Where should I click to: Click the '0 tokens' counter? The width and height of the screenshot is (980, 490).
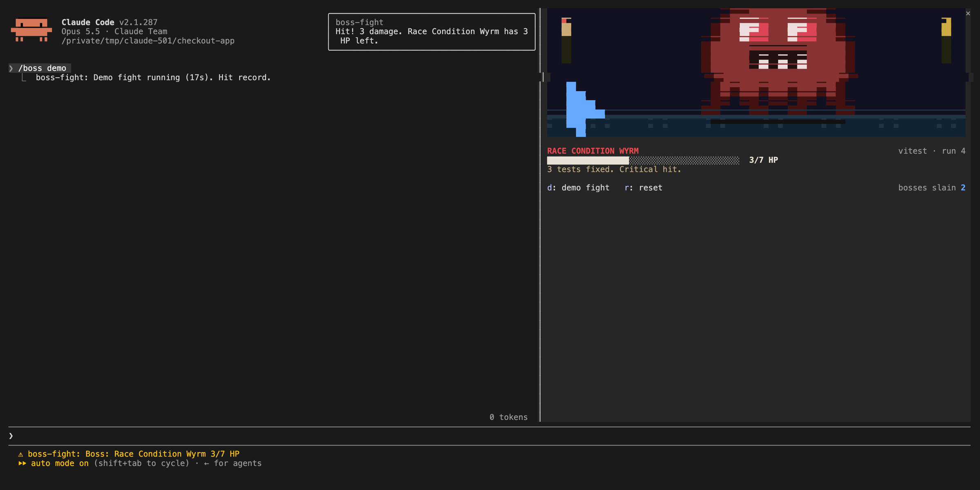(508, 417)
